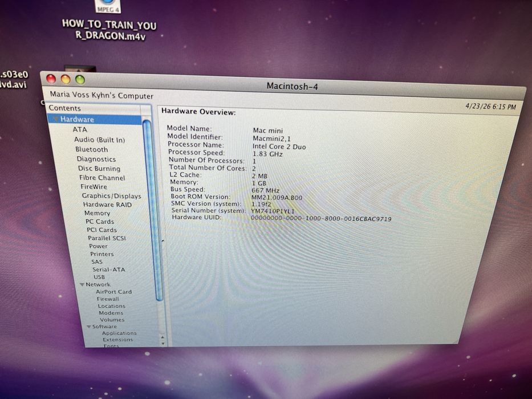Collapse the Hardware disclosure triangle
This screenshot has width=532, height=399.
(56, 119)
